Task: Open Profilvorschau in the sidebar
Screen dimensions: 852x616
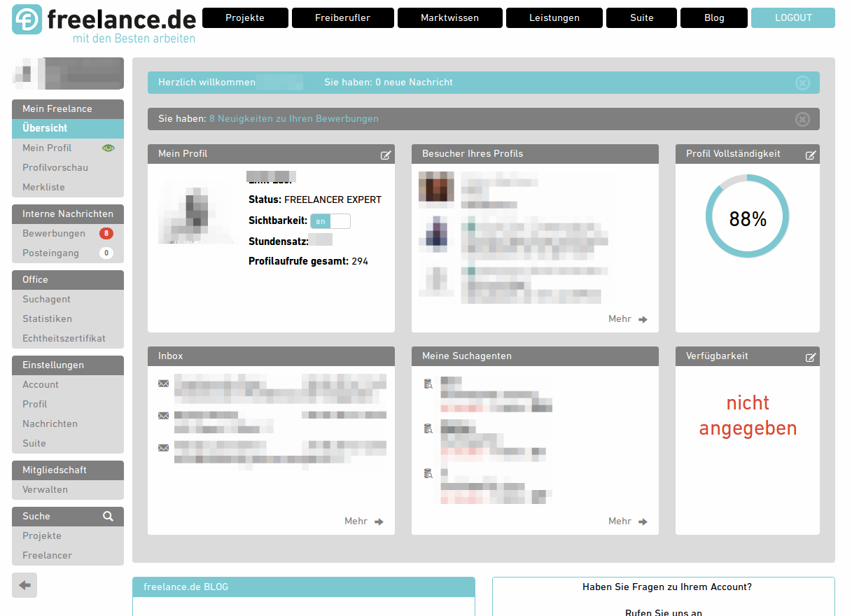Action: tap(55, 167)
